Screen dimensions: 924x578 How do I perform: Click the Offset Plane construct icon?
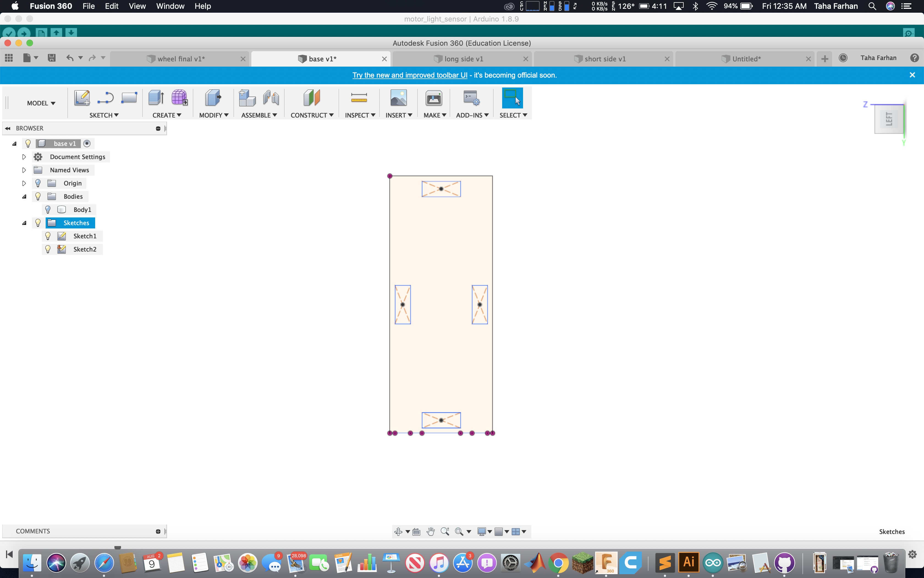(312, 98)
